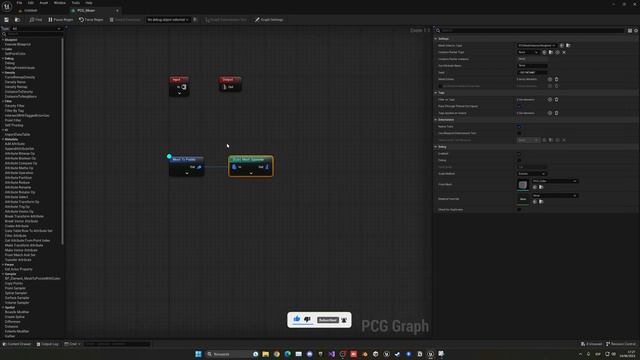Click the Browse to asset icon in toolbar
The image size is (640, 360).
click(x=17, y=20)
